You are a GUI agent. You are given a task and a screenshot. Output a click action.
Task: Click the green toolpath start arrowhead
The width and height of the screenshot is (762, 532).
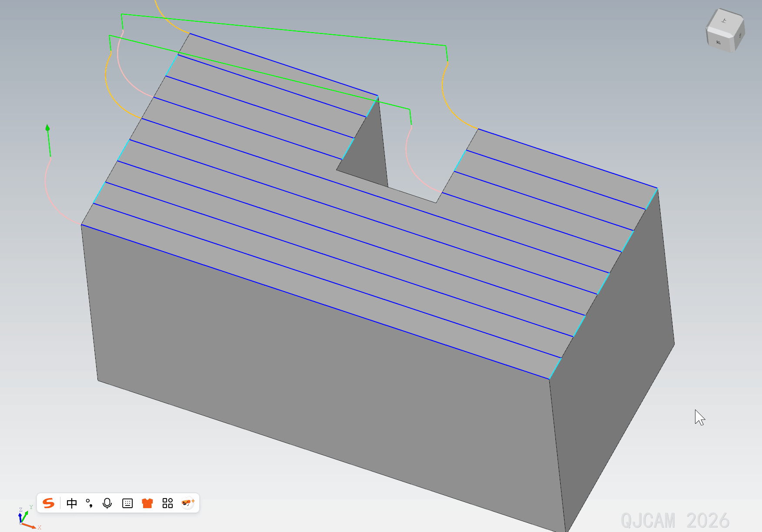(x=48, y=128)
